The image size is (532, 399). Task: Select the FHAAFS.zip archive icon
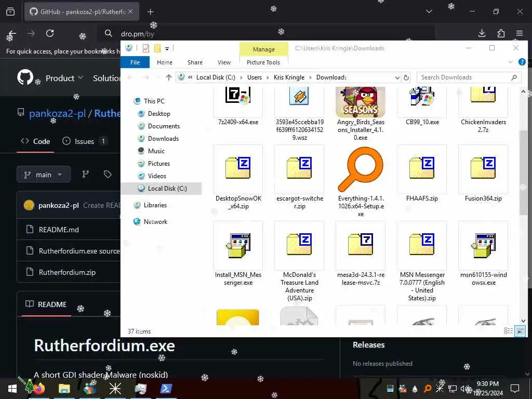[x=422, y=168]
